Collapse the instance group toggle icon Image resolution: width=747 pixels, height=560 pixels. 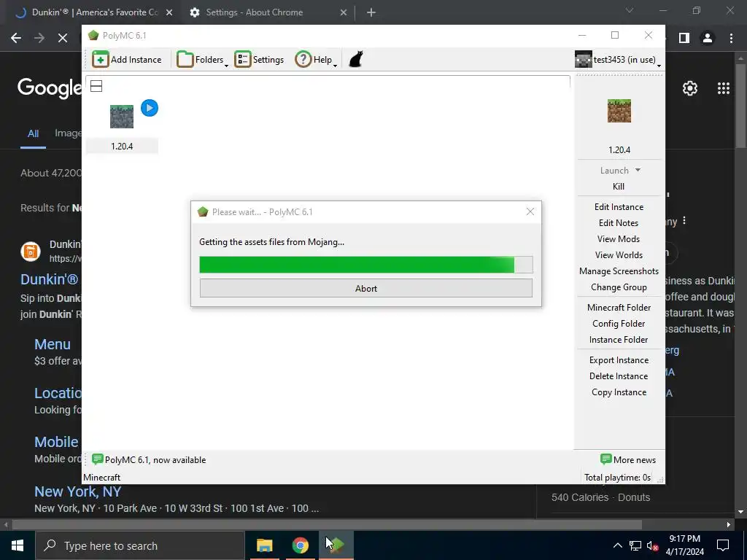[96, 86]
